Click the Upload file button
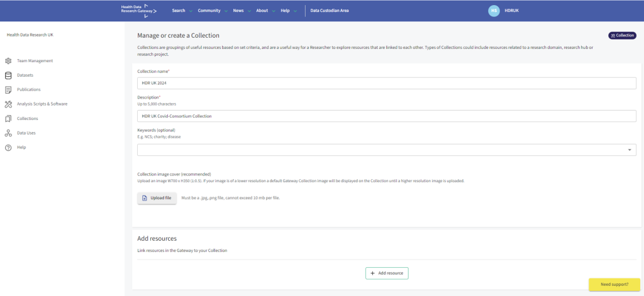The image size is (644, 296). pos(157,198)
